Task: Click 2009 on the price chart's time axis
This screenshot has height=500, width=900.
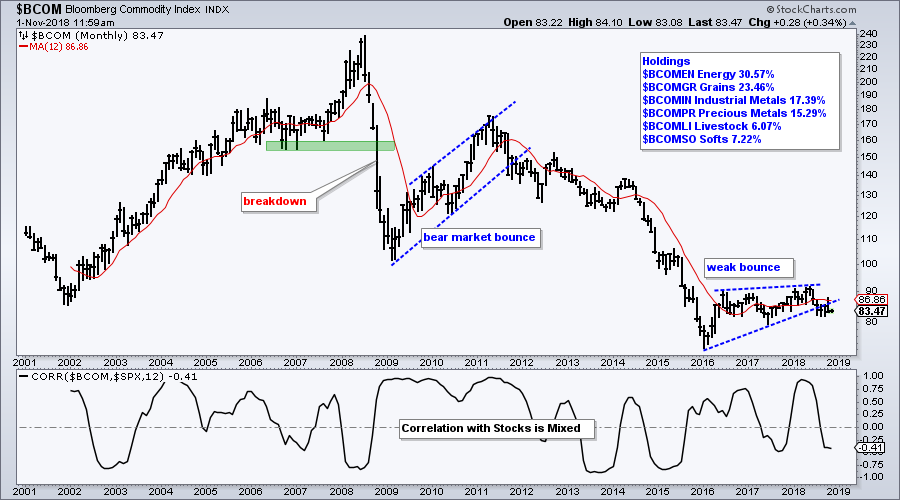Action: click(386, 363)
